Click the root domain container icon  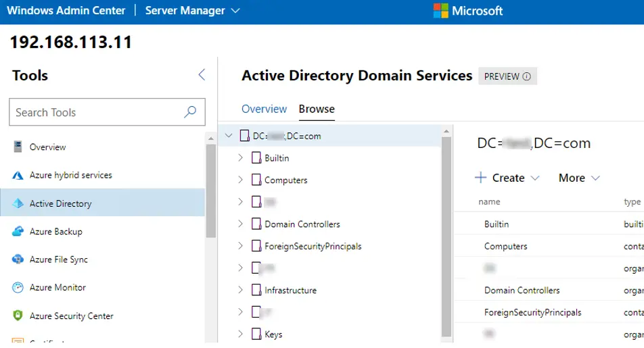244,135
